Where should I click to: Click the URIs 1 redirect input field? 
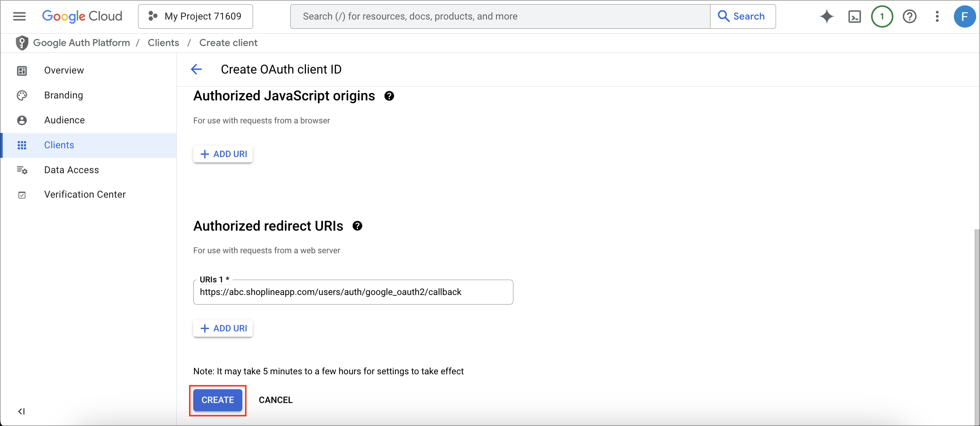coord(353,292)
